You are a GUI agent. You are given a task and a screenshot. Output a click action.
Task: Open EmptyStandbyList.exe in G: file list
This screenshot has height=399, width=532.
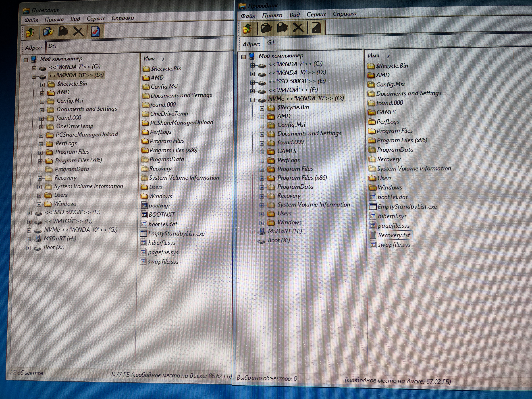[x=407, y=207]
